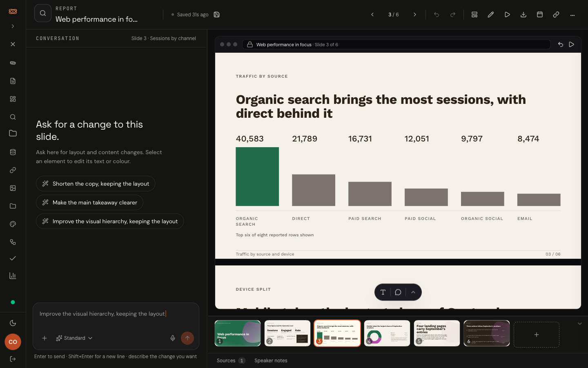
Task: Click the play icon in preview bar
Action: point(572,45)
